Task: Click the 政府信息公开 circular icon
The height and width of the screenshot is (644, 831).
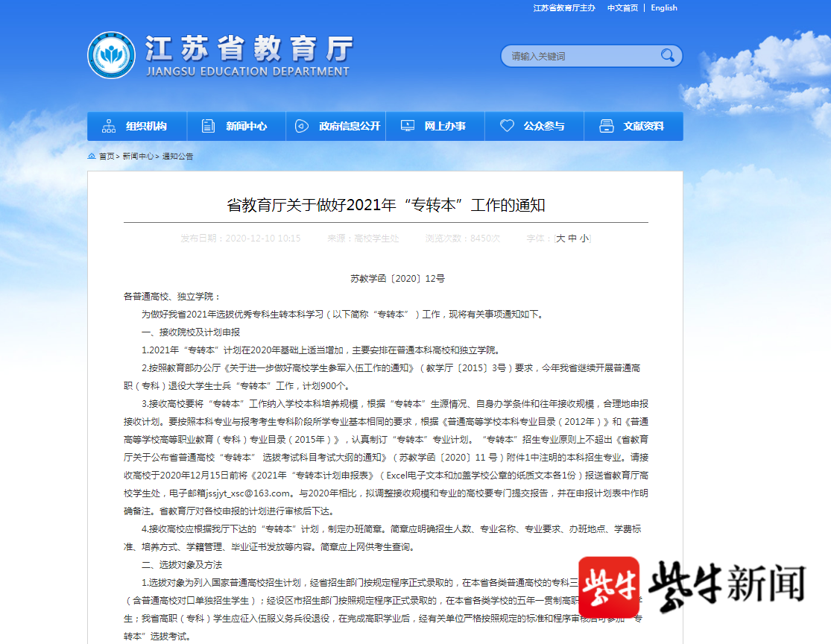Action: tap(302, 126)
